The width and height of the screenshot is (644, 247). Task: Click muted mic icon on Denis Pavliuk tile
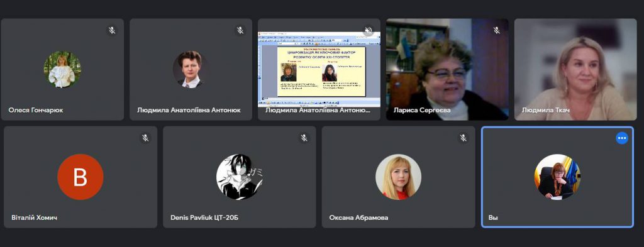click(x=304, y=138)
